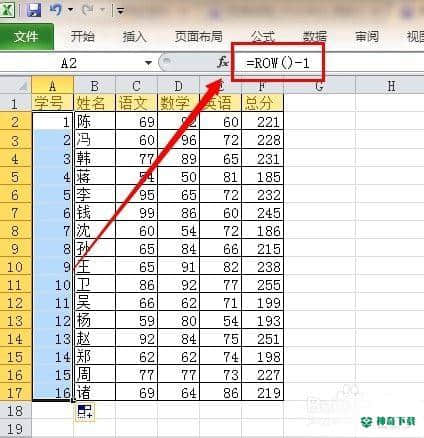
Task: Open the 开始 Home tab
Action: [82, 36]
